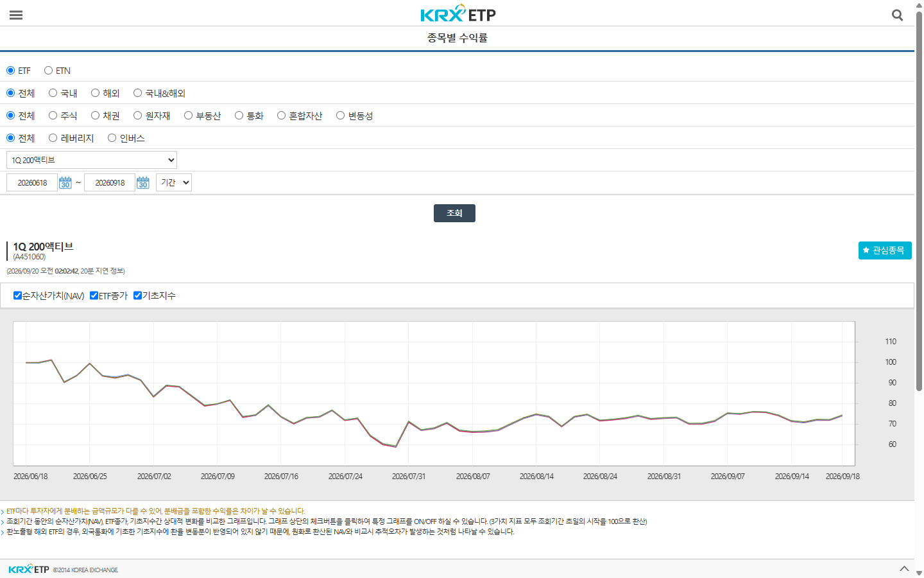The width and height of the screenshot is (924, 578).
Task: Click the page vertical scrollbar thumb
Action: coord(919,201)
